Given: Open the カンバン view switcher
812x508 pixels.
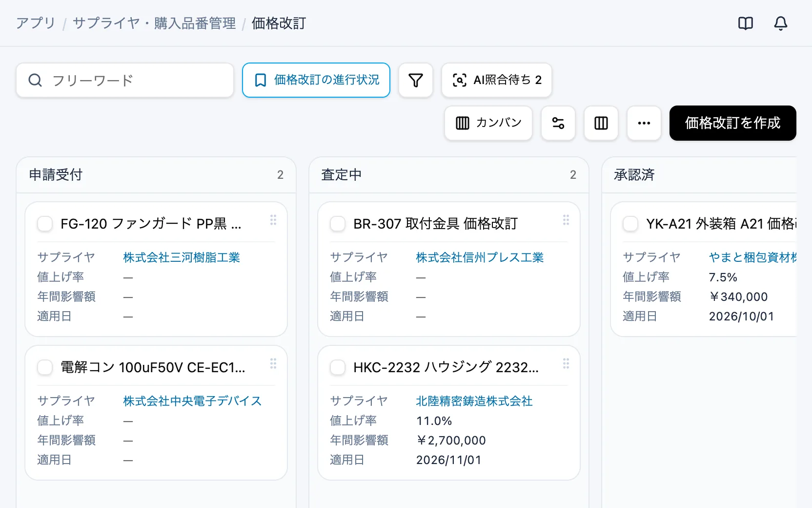Looking at the screenshot, I should click(x=488, y=123).
